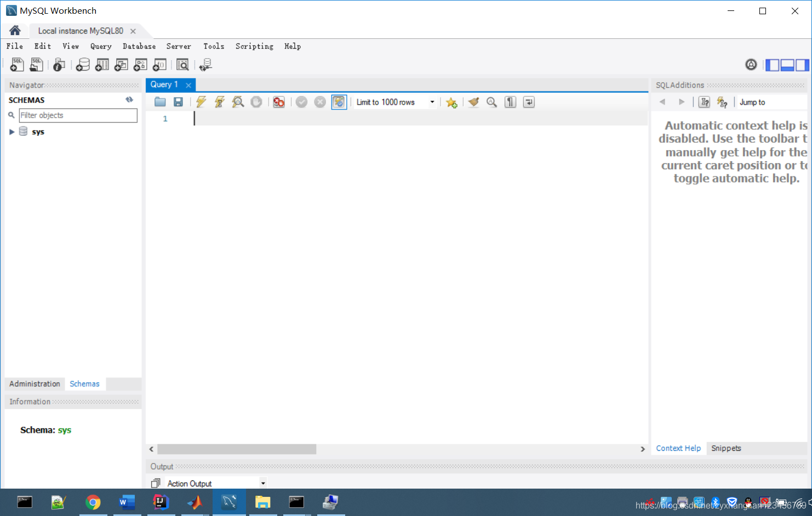Open SQL script file in new tab
The image size is (812, 516).
click(36, 65)
